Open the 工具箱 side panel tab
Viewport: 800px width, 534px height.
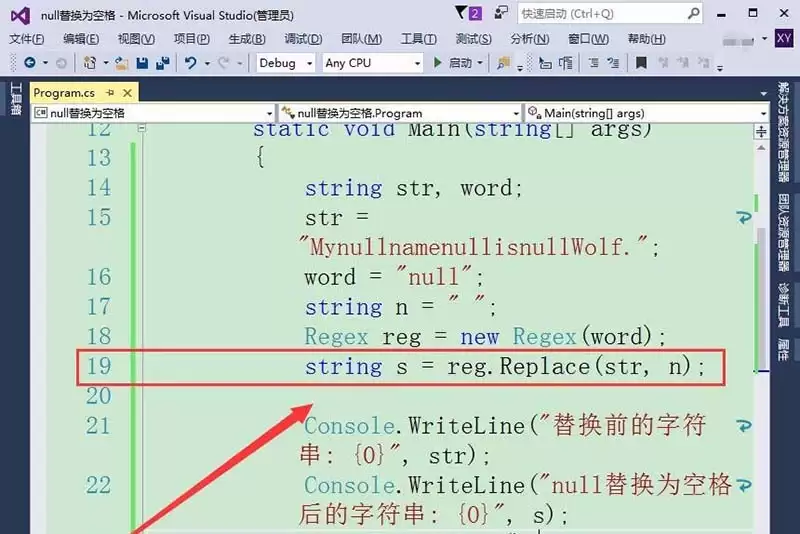(x=16, y=99)
